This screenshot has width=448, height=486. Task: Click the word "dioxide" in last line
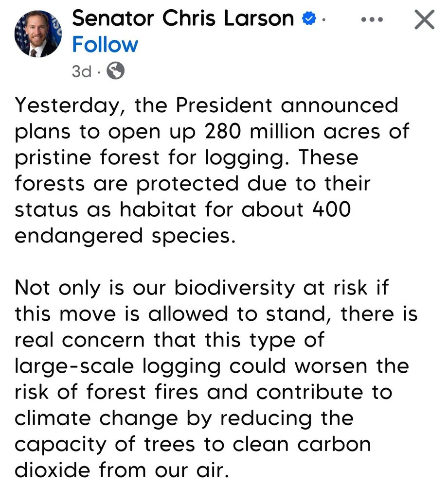[53, 470]
